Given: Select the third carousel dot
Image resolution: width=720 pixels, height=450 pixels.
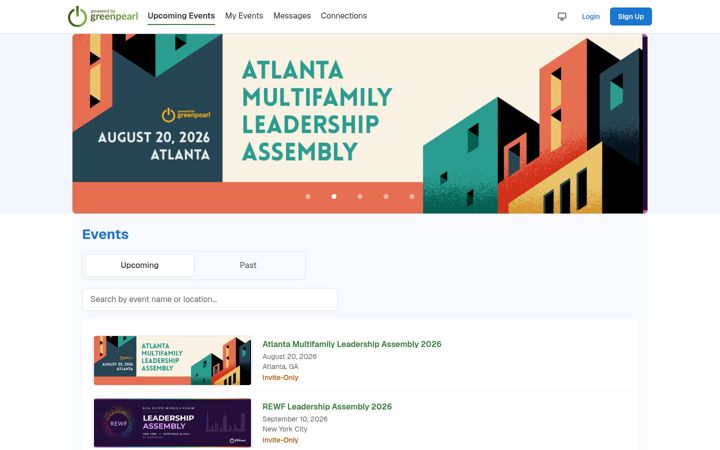Looking at the screenshot, I should coord(360,197).
